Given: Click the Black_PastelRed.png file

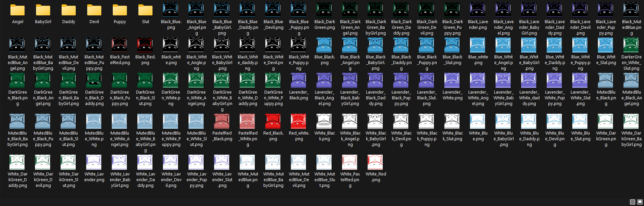Looking at the screenshot, I should pos(120,45).
